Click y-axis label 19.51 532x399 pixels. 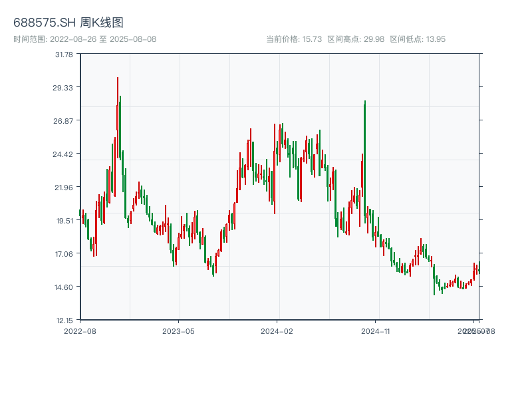pos(65,221)
